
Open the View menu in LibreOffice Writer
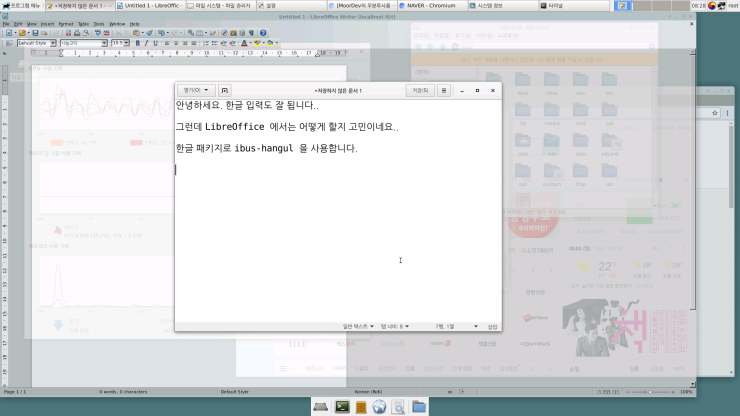[x=32, y=24]
